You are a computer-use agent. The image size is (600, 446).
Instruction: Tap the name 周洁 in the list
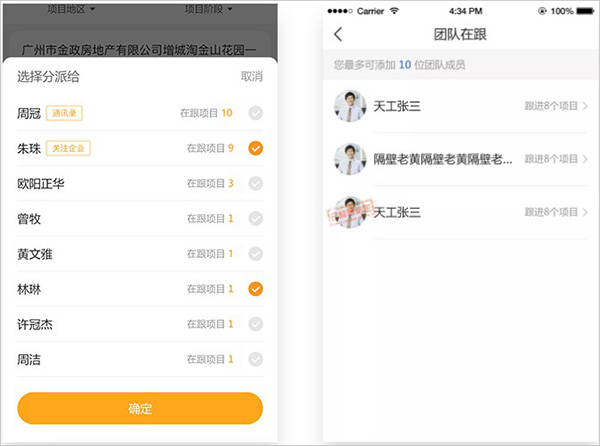tap(29, 360)
